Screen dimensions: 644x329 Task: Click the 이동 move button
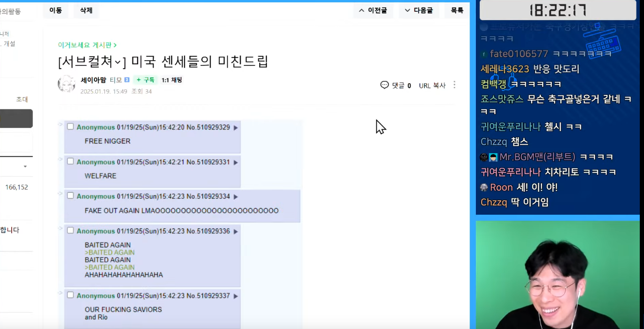coord(55,10)
